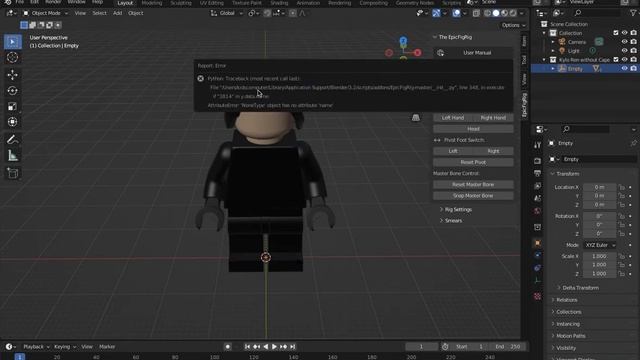The width and height of the screenshot is (640, 360).
Task: Open the timeline Playback menu
Action: coord(36,347)
